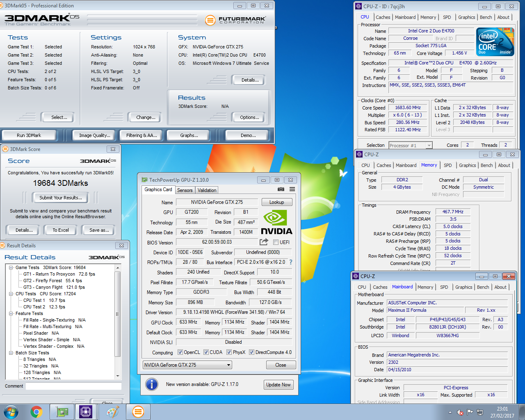The image size is (525, 420).
Task: Click the Futuremark Corporation logo
Action: click(x=235, y=20)
